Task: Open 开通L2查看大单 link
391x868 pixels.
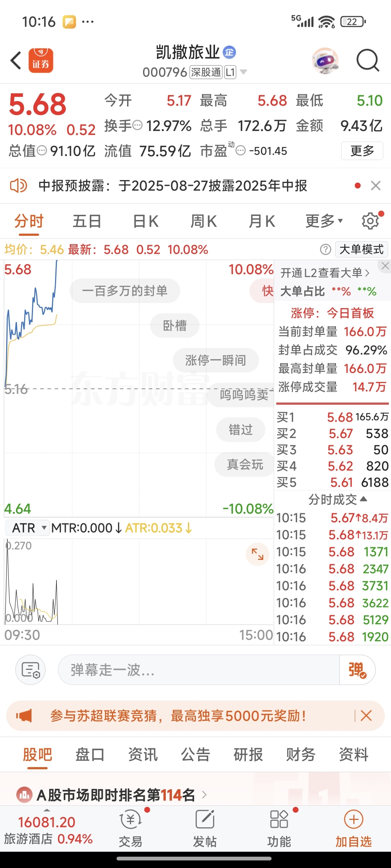Action: (x=325, y=273)
